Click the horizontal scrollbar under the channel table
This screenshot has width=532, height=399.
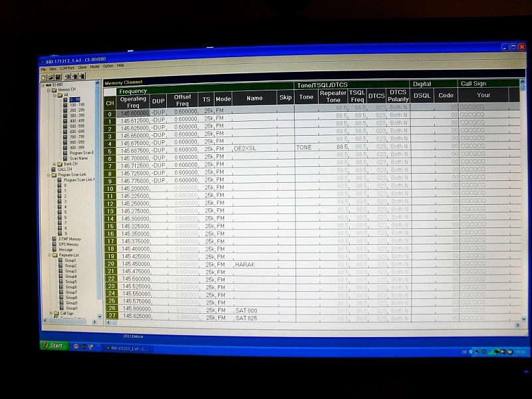click(x=313, y=324)
